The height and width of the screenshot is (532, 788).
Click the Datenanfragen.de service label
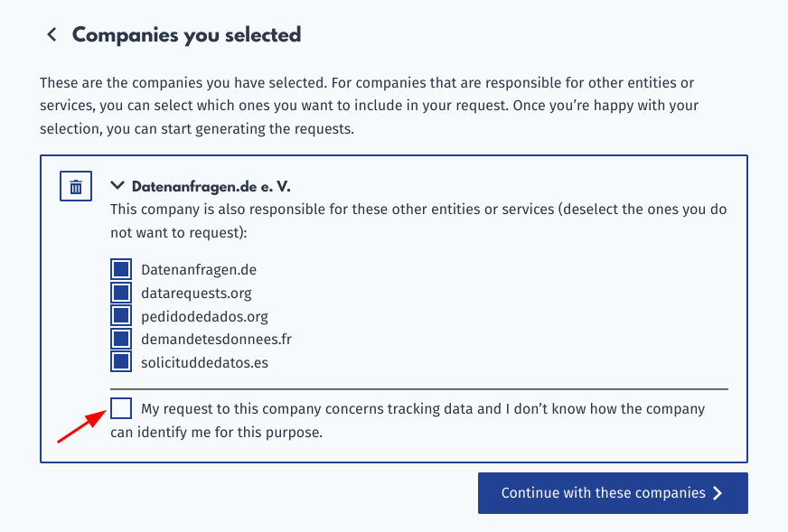[x=192, y=269]
